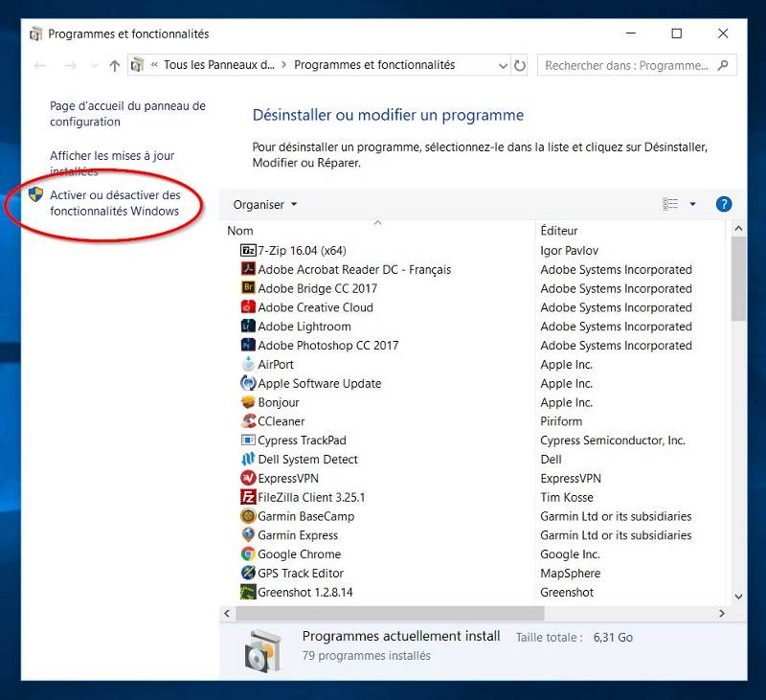Open Activer ou désactiver des fonctionnalités Windows

[x=115, y=203]
